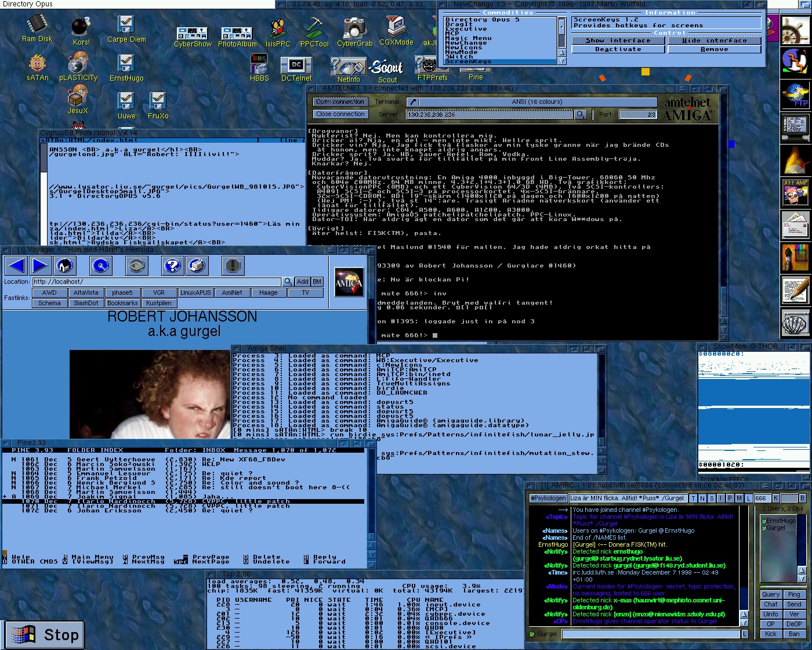
Task: Click Voyager's forward arrow button
Action: pos(39,266)
